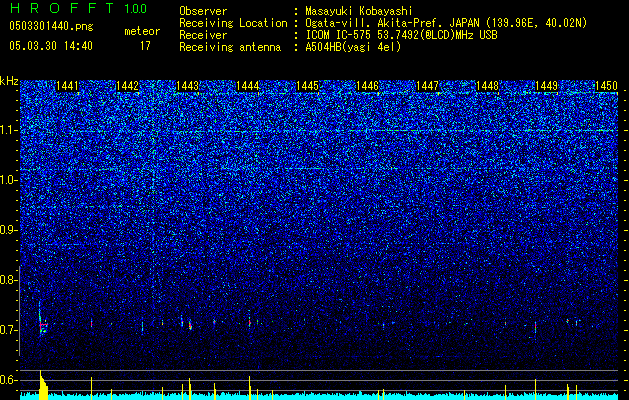Click the A504HB(yagi 4el) text

coord(353,47)
